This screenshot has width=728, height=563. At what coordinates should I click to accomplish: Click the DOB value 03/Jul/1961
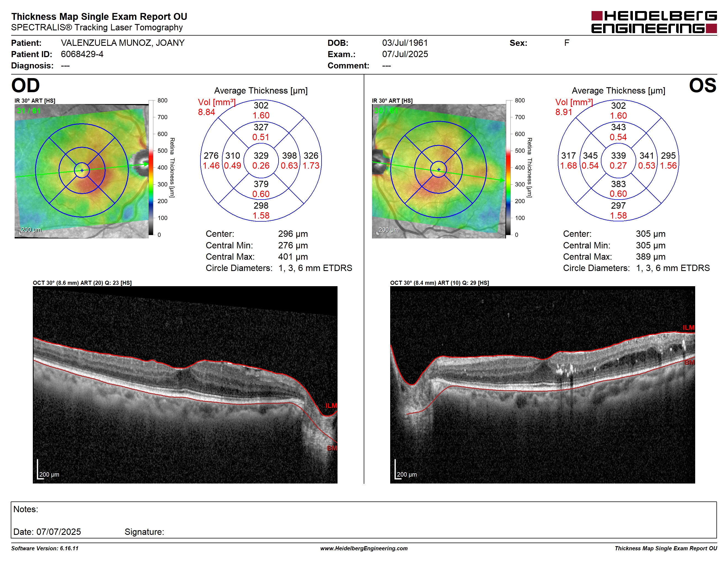point(405,43)
